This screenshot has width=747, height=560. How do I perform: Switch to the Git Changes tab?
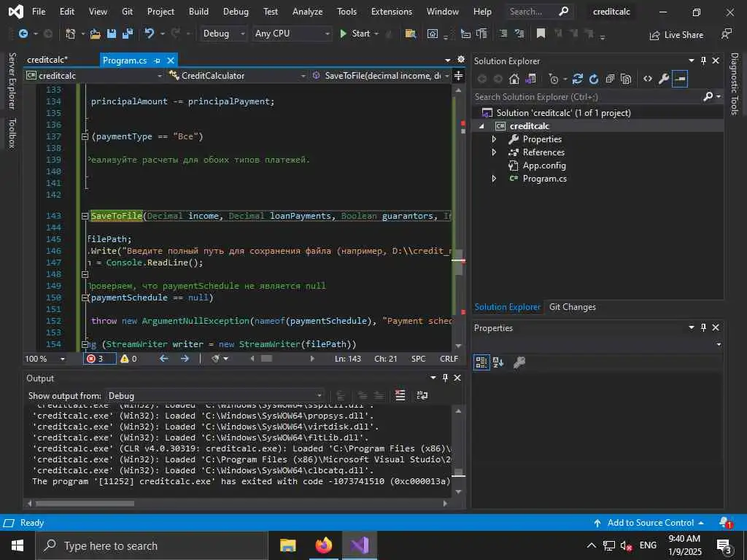coord(572,307)
